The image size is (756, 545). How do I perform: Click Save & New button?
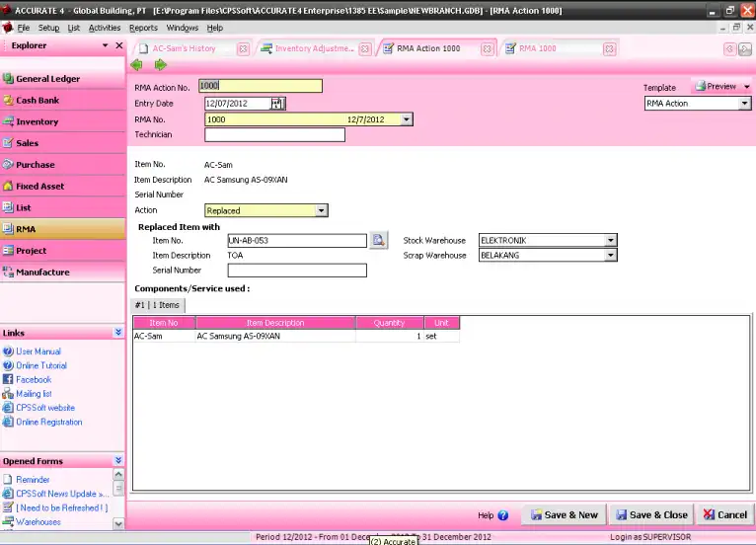coord(565,515)
